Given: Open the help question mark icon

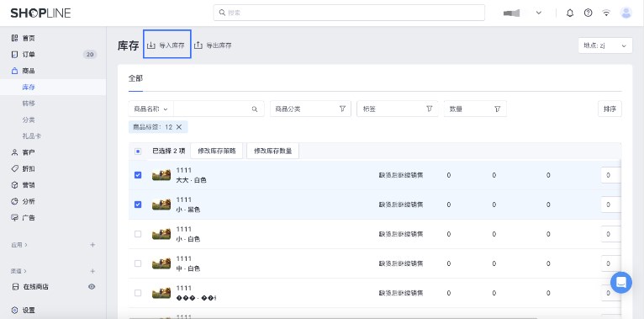Looking at the screenshot, I should (x=589, y=13).
